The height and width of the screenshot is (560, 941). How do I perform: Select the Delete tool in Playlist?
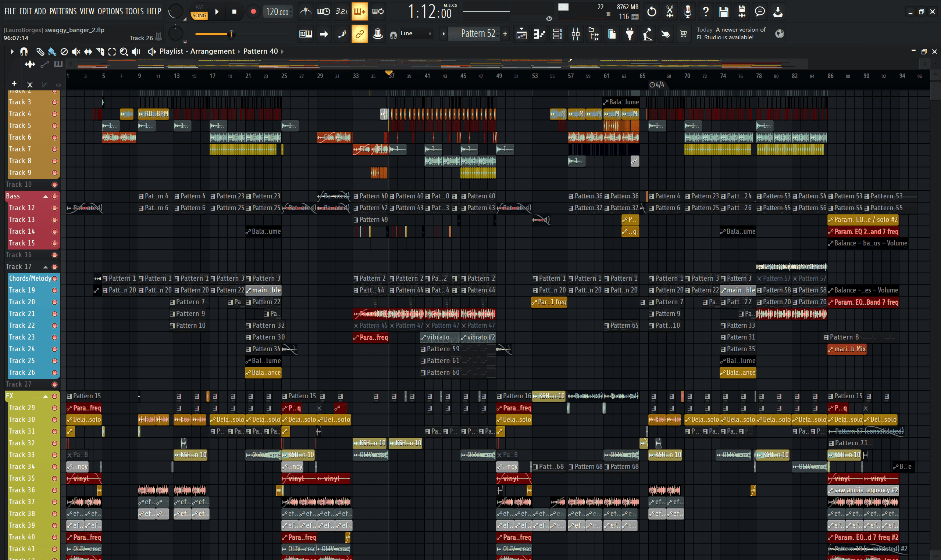tap(64, 52)
